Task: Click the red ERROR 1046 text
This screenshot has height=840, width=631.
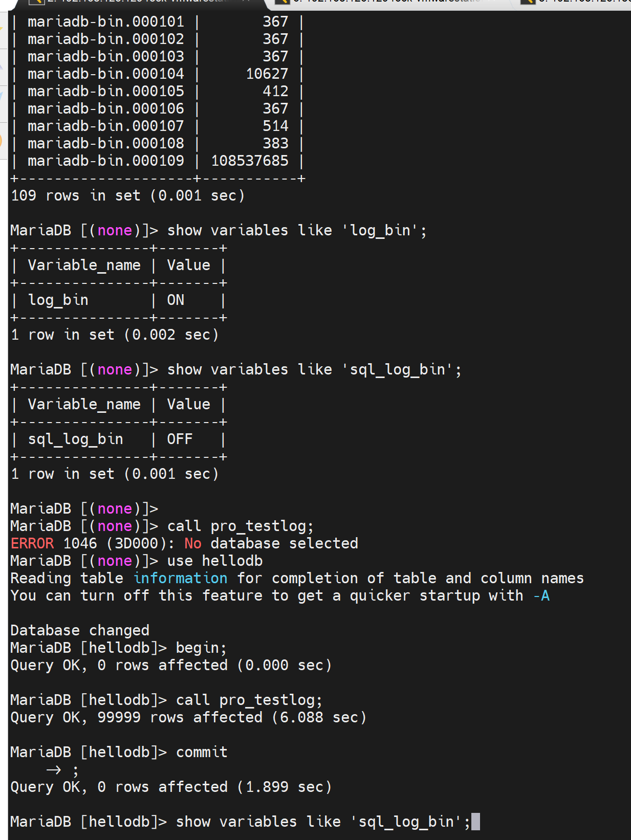Action: tap(32, 543)
